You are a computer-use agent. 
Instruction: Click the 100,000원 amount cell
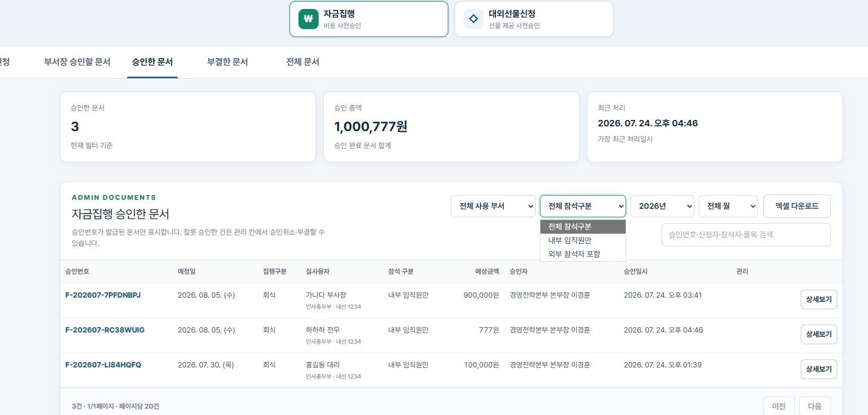(482, 365)
